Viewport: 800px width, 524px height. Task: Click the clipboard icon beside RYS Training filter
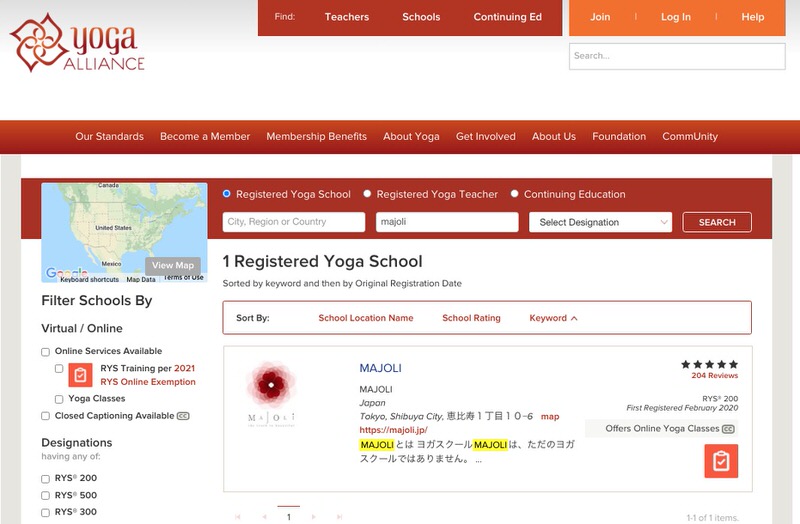click(x=81, y=375)
